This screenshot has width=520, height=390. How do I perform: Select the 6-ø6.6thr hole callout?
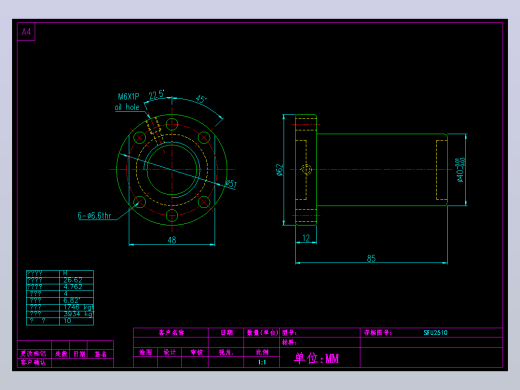tap(94, 216)
